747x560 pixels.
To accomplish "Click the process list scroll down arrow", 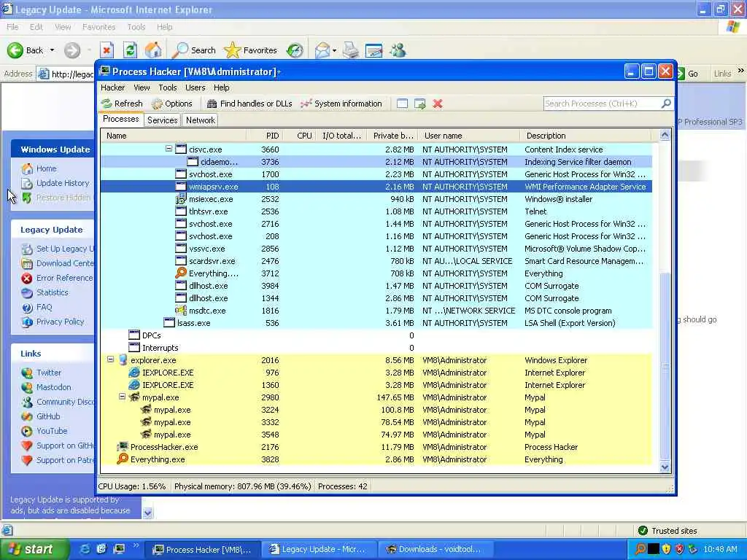I will click(x=665, y=467).
